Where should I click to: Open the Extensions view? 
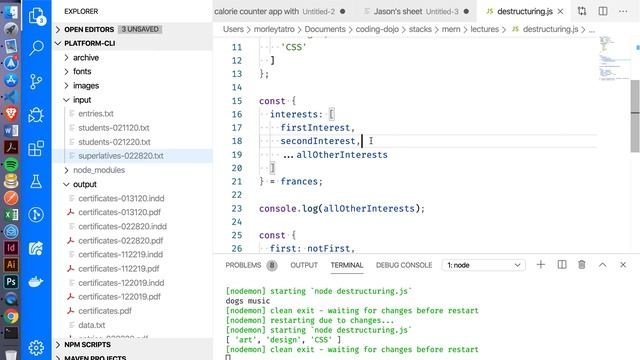(x=36, y=148)
